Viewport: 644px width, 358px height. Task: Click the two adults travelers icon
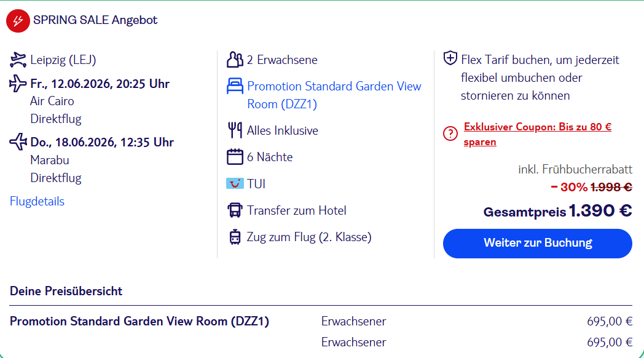point(235,60)
